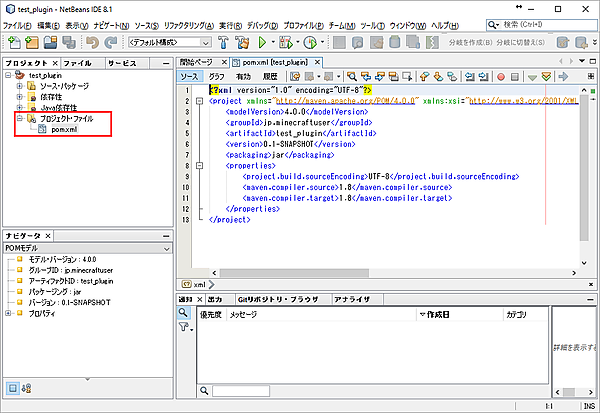Collapse the properties element fold in editor
The image size is (600, 413).
(x=200, y=167)
